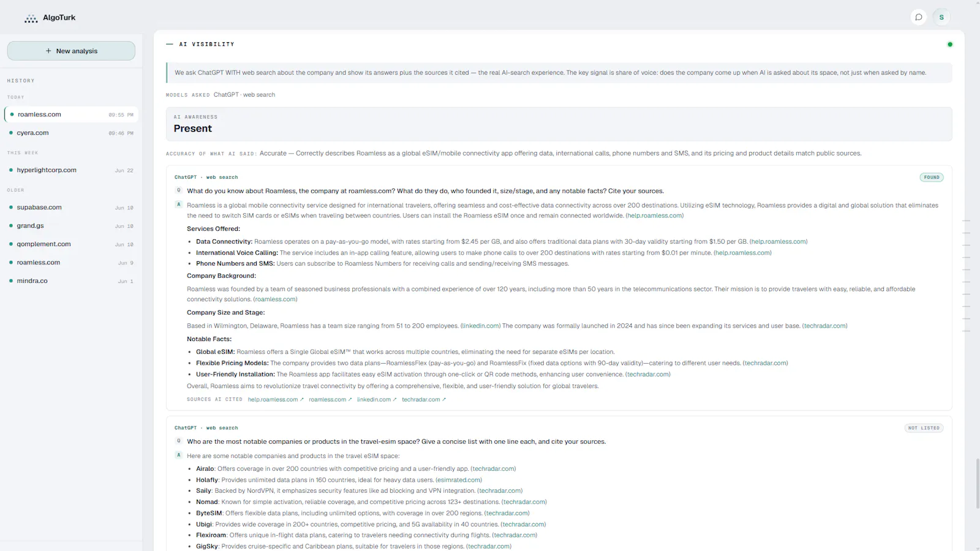
Task: Open help.roamless.com cited source link
Action: [x=276, y=400]
